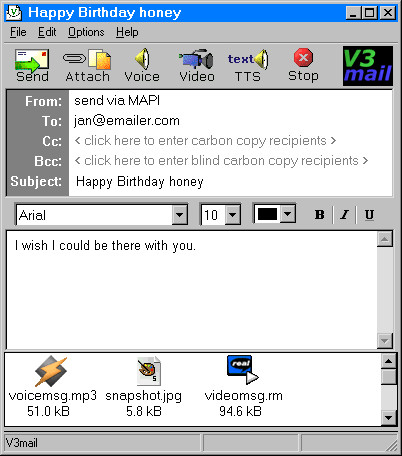Click the Subject field 'Happy Birthday honey'
This screenshot has width=402, height=456.
(230, 182)
